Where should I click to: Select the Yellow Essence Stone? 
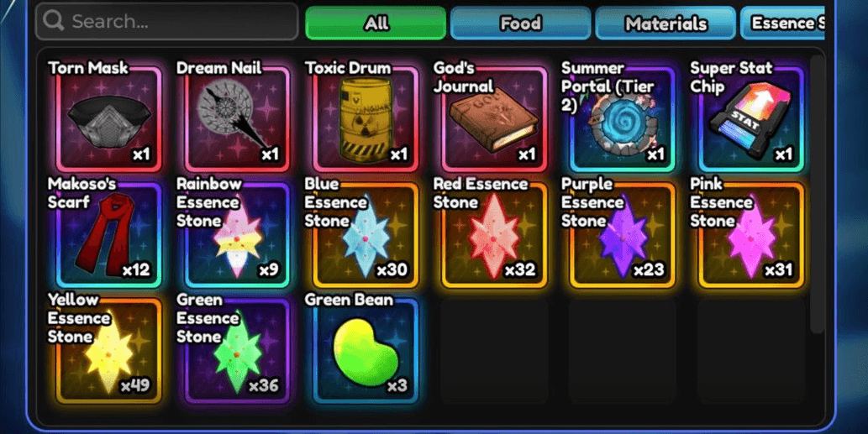[109, 351]
